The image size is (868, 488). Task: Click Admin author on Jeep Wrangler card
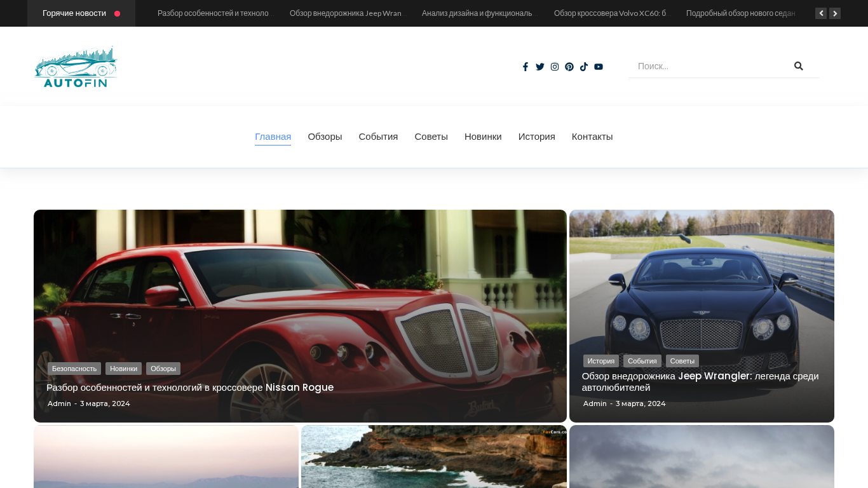tap(595, 403)
